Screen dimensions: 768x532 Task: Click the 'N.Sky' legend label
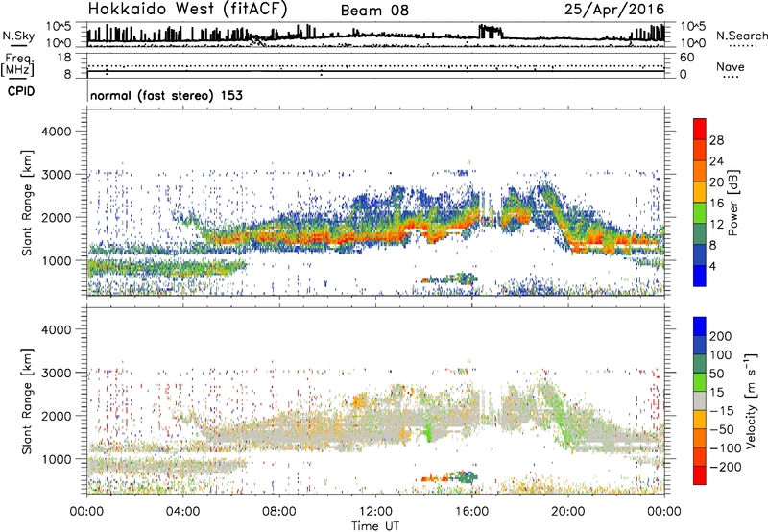coord(18,36)
